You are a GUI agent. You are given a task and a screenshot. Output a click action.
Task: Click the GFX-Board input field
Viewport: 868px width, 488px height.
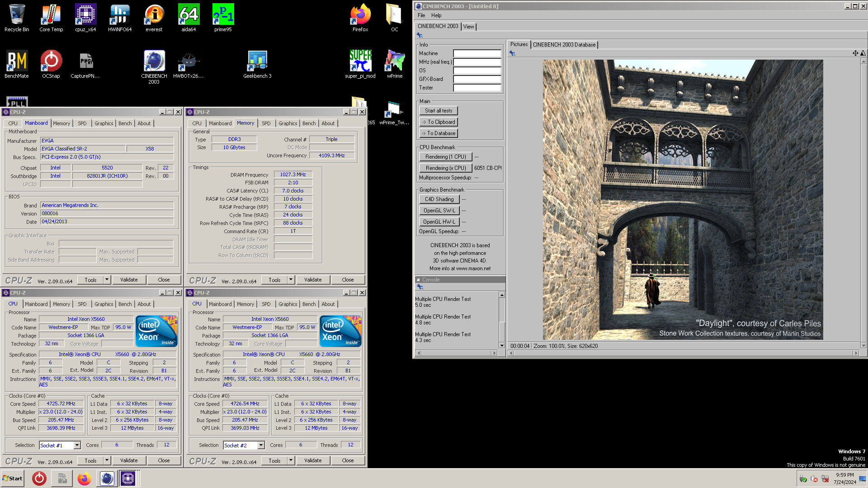point(477,79)
